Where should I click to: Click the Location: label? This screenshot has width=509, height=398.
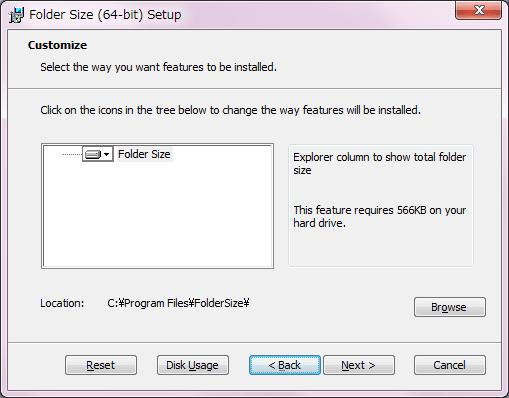(62, 303)
